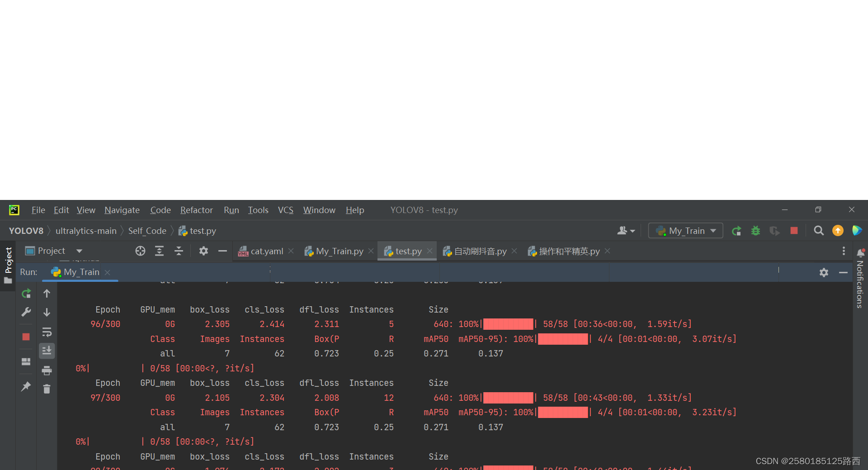Minimize the Run tool window

point(843,272)
